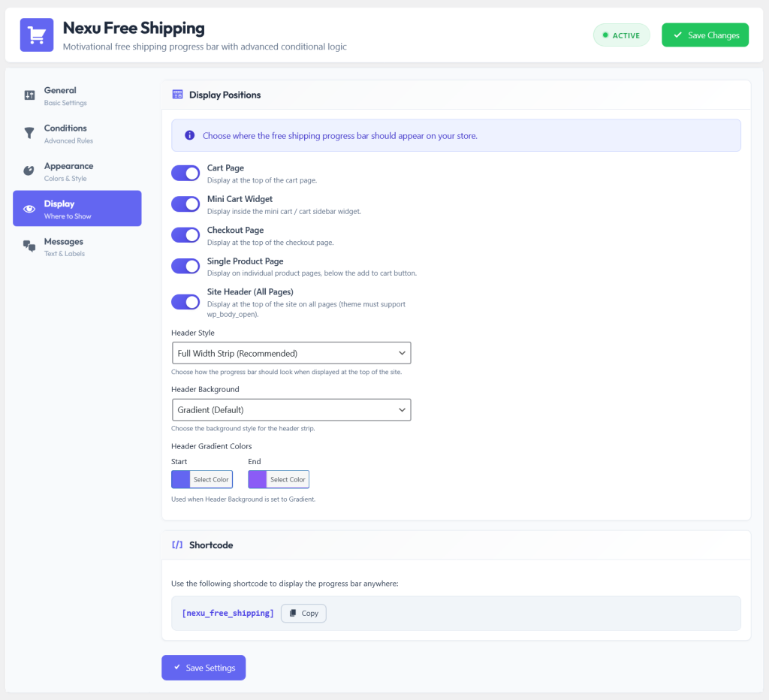769x700 pixels.
Task: Switch off the Checkout Page display toggle
Action: (x=185, y=235)
